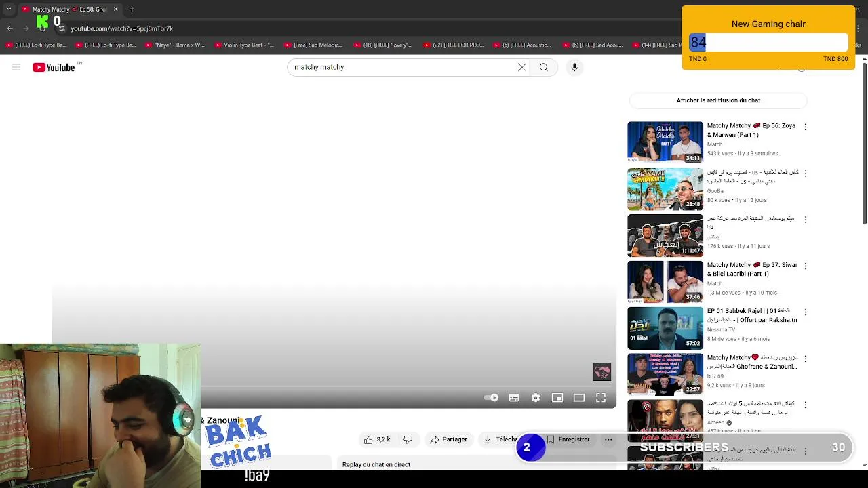The image size is (868, 488).
Task: Toggle autoplay switch in the player
Action: [x=491, y=398]
